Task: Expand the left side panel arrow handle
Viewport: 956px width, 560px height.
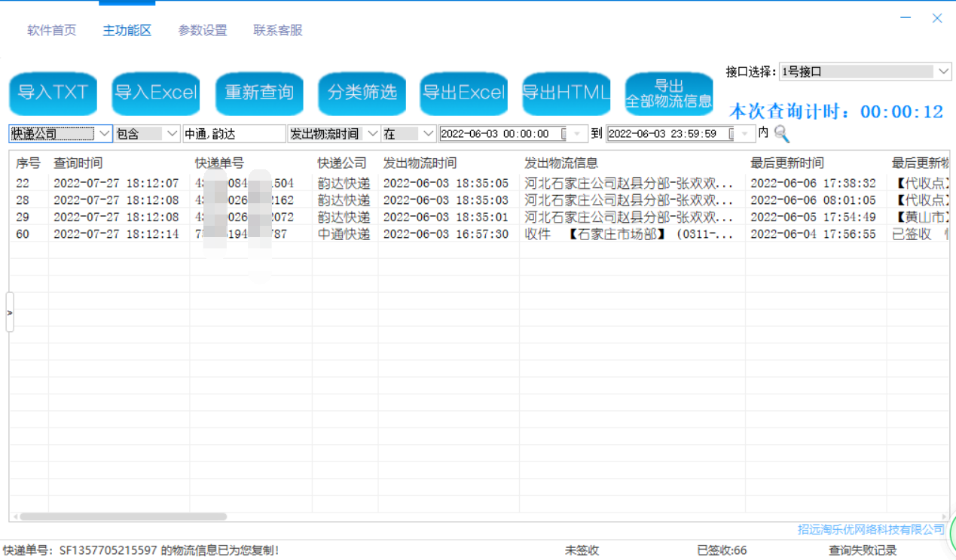Action: tap(10, 312)
